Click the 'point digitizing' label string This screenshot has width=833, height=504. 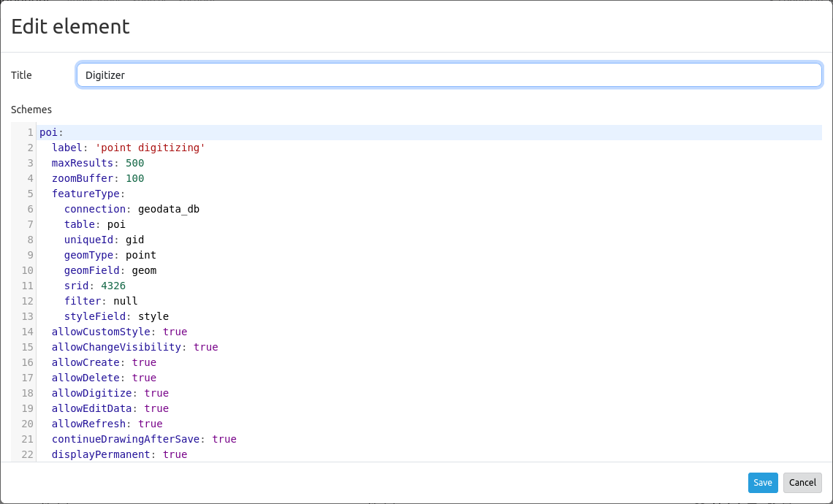(x=150, y=148)
